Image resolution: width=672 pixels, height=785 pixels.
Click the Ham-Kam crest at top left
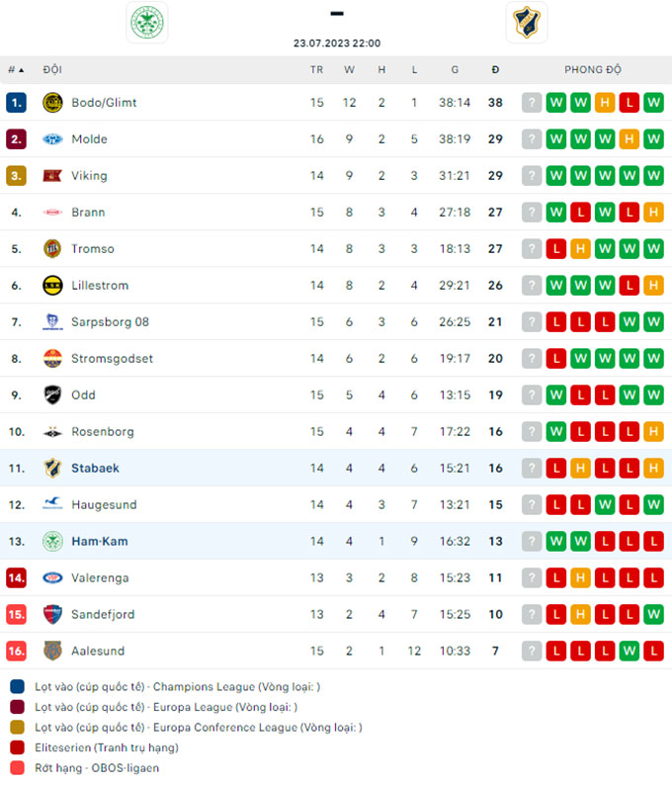tap(147, 22)
